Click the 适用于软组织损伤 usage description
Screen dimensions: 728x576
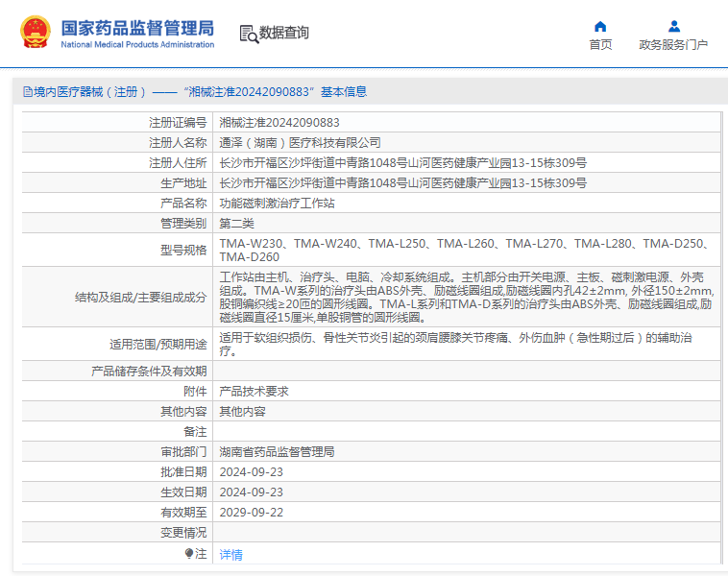coord(456,344)
